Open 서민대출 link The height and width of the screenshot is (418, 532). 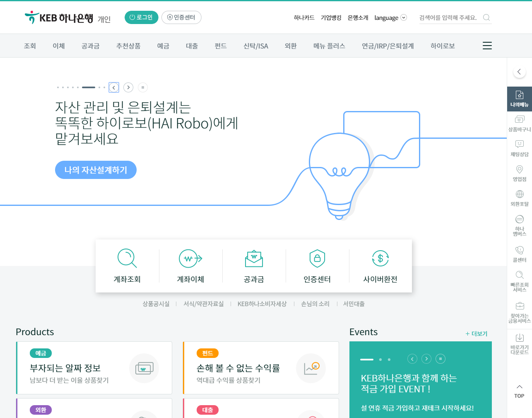(x=354, y=304)
